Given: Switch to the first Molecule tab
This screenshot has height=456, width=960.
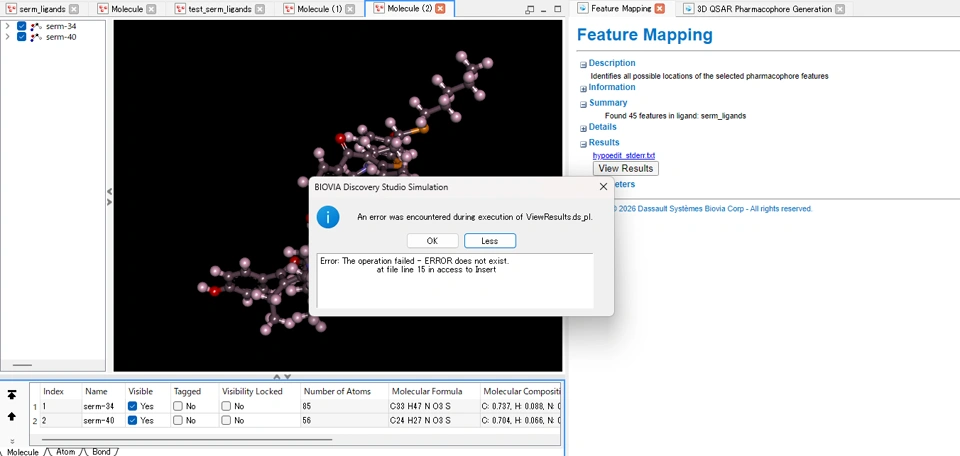Looking at the screenshot, I should click(x=127, y=9).
